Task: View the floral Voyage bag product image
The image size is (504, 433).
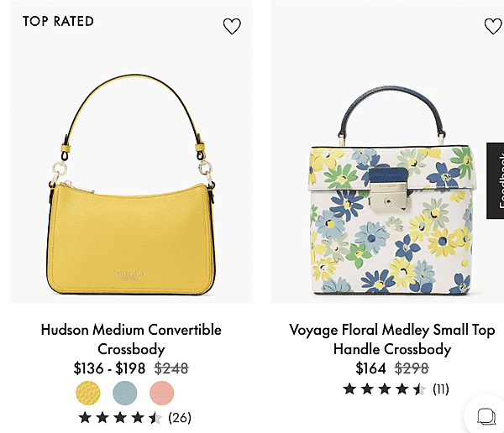Action: coord(387,152)
